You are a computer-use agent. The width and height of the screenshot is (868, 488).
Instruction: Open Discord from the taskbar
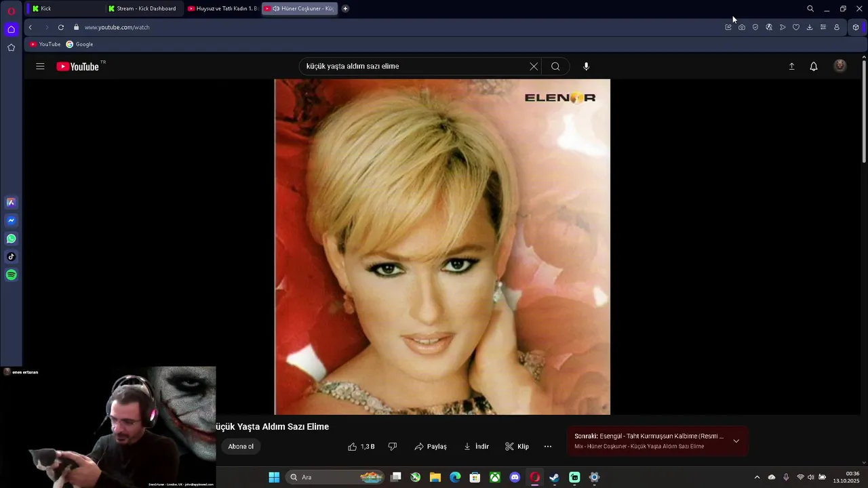pyautogui.click(x=515, y=477)
